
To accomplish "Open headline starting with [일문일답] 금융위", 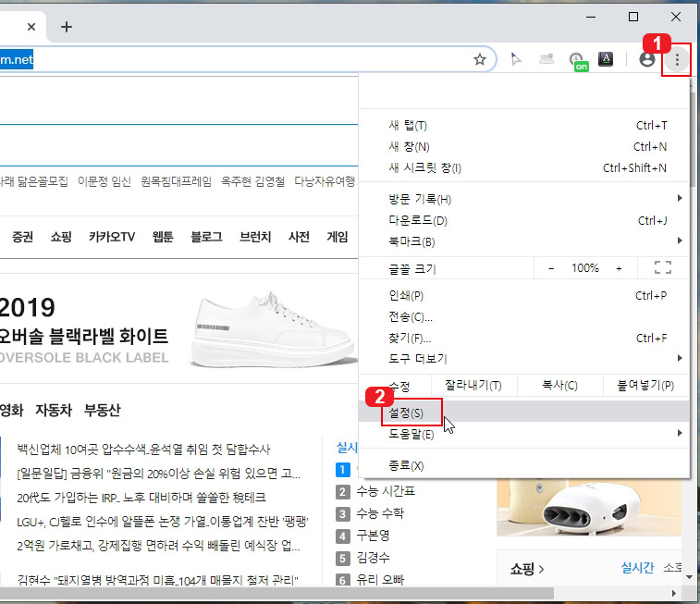I will tap(158, 474).
